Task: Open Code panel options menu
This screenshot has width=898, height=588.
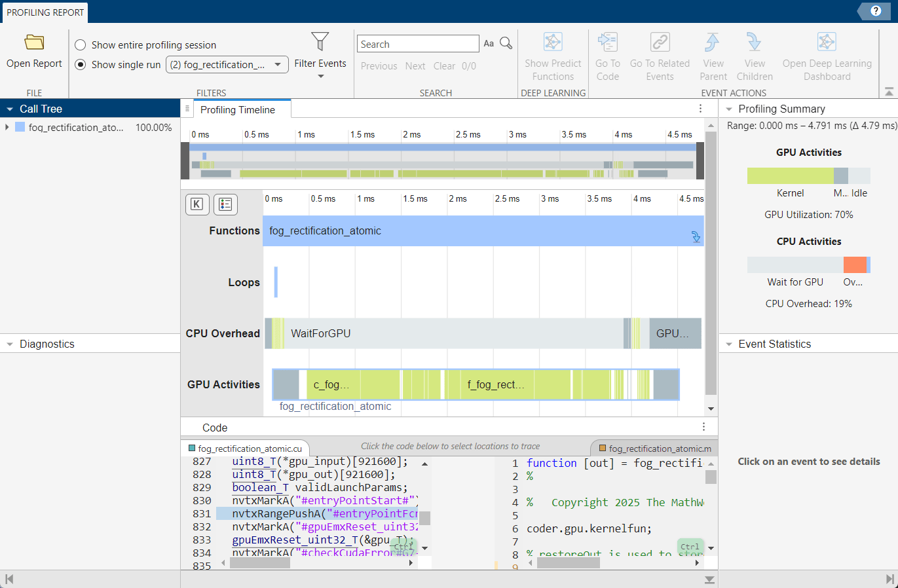Action: pyautogui.click(x=703, y=427)
